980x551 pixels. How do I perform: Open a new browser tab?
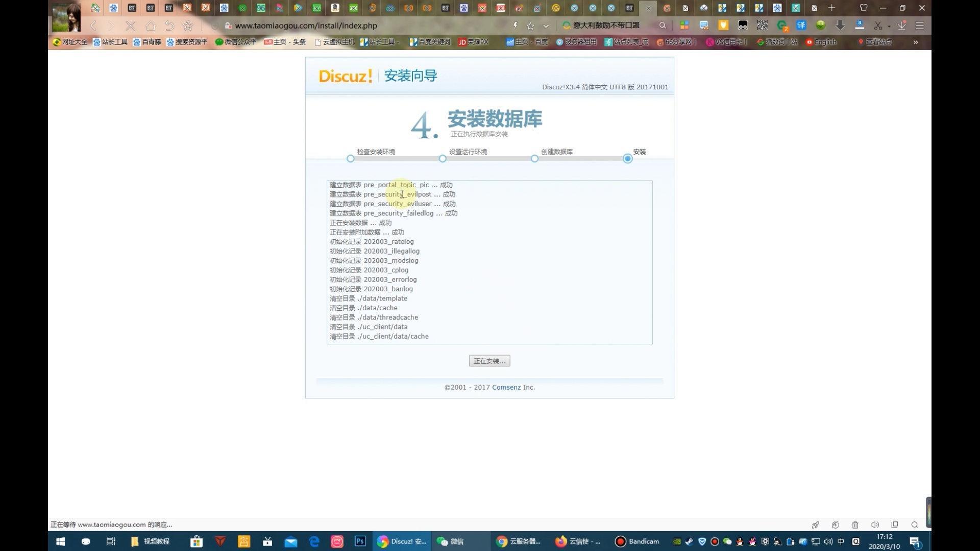tap(832, 8)
